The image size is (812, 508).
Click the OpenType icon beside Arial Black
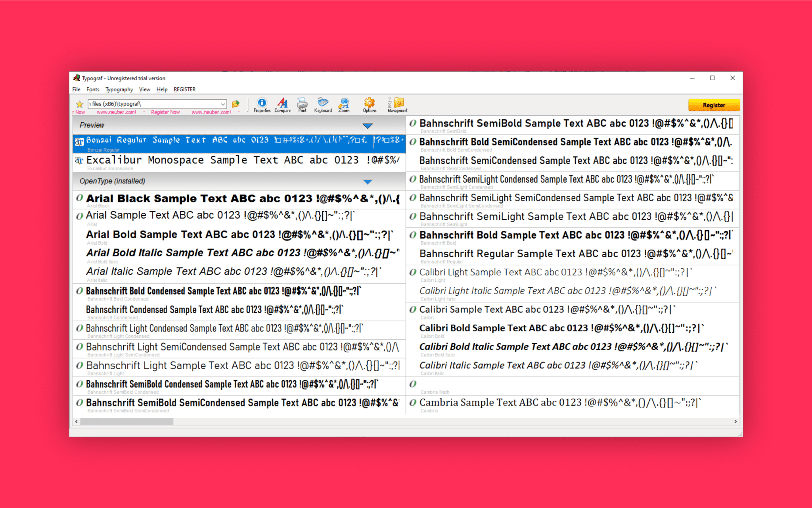[x=79, y=198]
